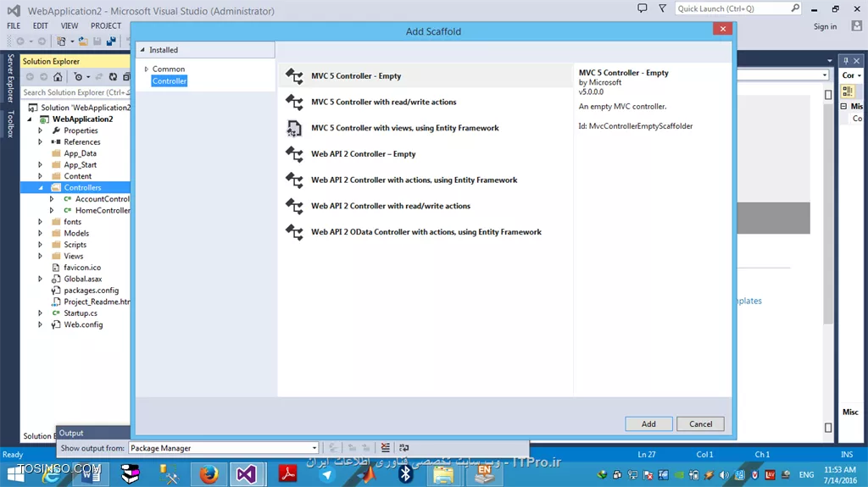Expand the App_Start folder
Viewport: 868px width, 487px height.
(40, 165)
